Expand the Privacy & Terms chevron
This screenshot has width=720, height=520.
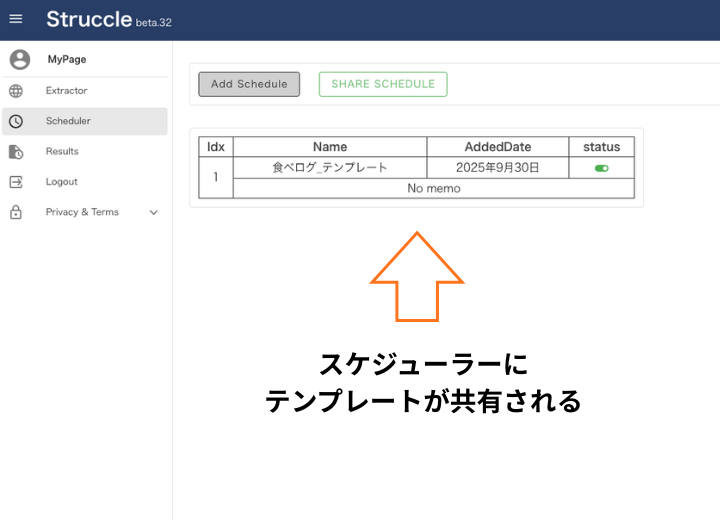point(154,212)
